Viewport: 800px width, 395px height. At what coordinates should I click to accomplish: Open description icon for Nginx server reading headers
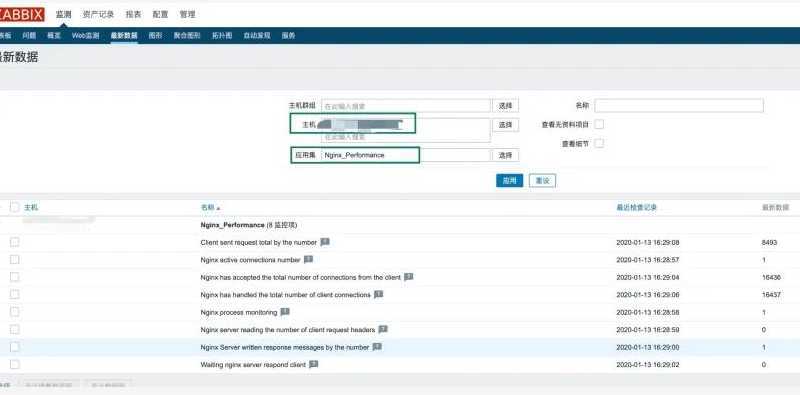383,330
